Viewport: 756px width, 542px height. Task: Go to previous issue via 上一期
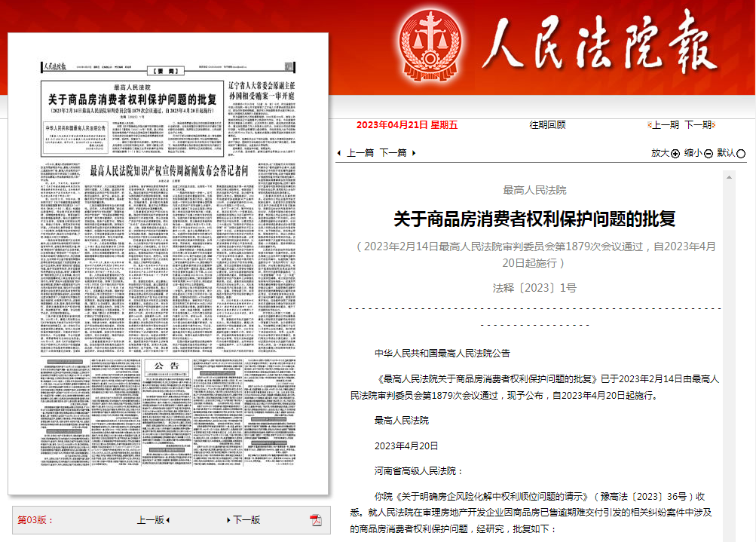click(x=665, y=125)
